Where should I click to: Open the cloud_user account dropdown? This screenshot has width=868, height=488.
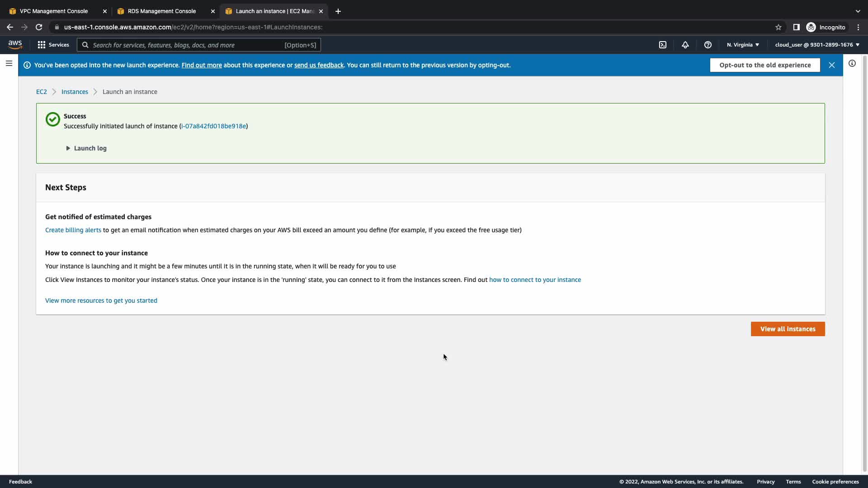tap(817, 45)
